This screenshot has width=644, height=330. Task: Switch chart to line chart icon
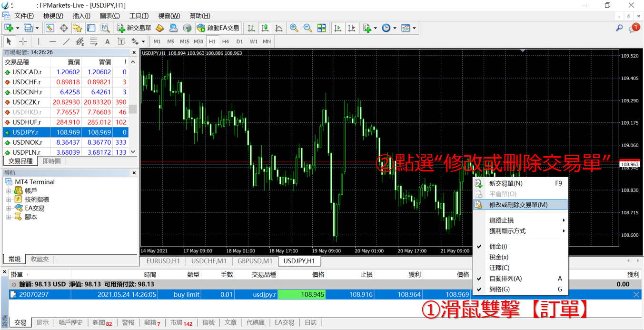pos(279,28)
